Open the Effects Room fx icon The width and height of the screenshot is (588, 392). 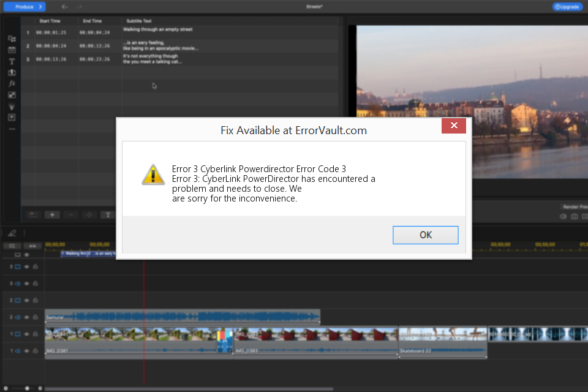[12, 83]
